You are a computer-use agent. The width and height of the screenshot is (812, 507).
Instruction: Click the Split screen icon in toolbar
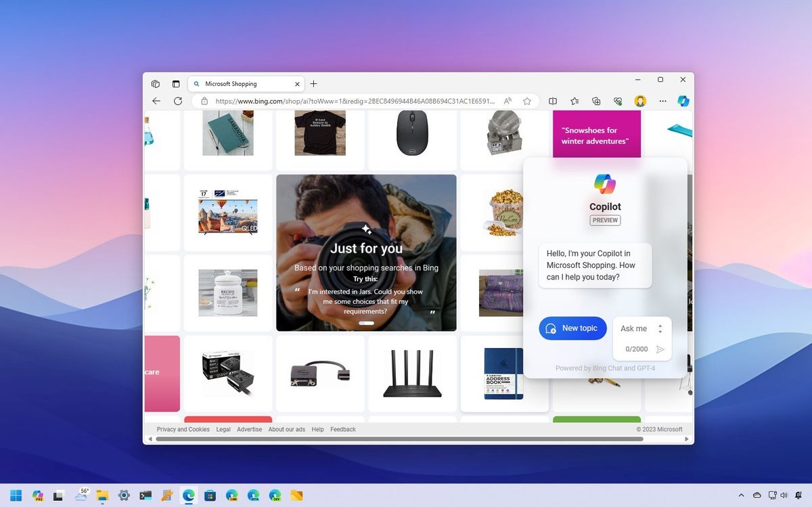pyautogui.click(x=553, y=101)
